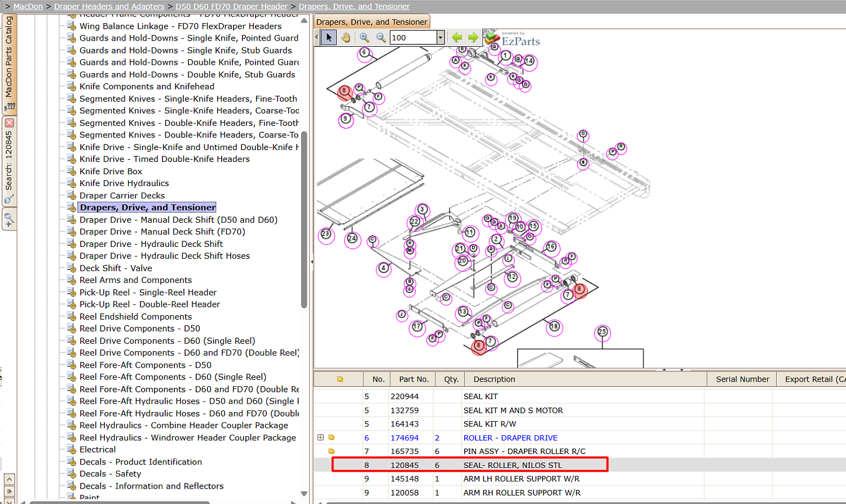Open Draper Headers and Adapters breadcrumb

tap(109, 6)
